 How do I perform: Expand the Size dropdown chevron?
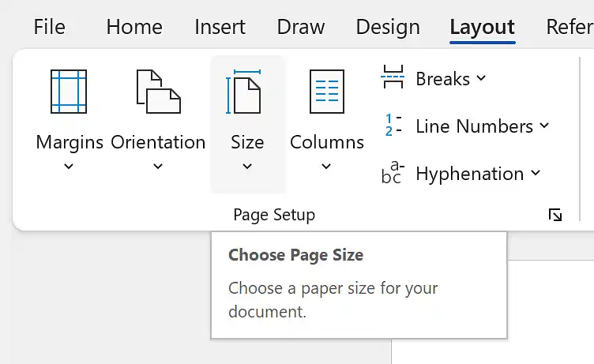click(x=247, y=166)
